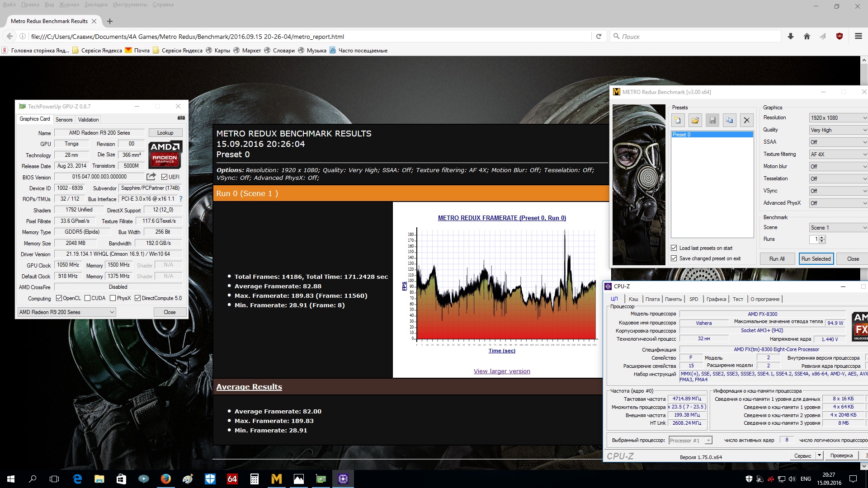Viewport: 868px width, 488px height.
Task: Click open preset folder icon
Action: (x=695, y=120)
